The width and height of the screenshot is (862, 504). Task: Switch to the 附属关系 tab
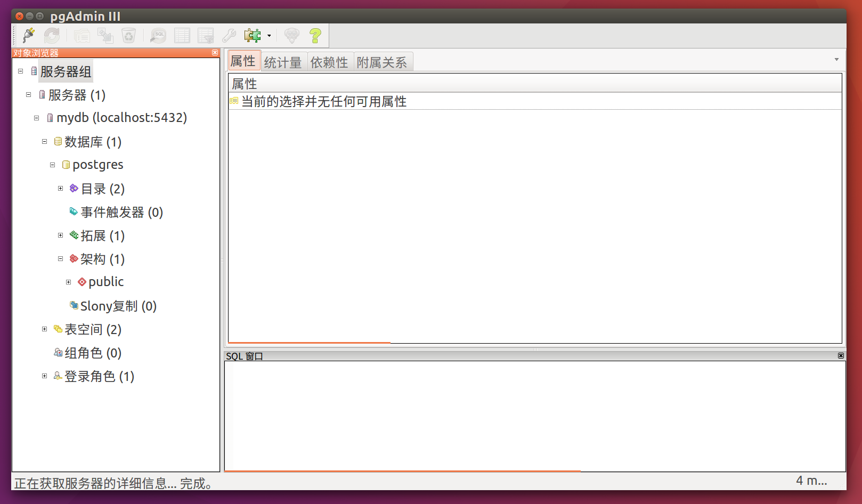382,62
